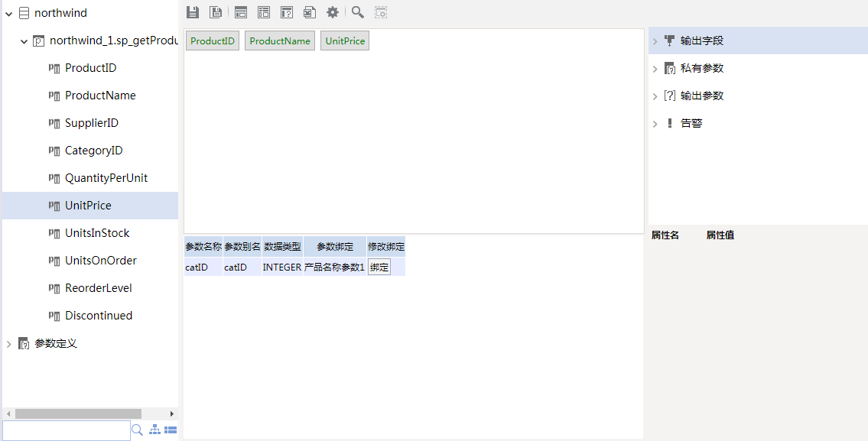Click the 属性值 property value header
868x441 pixels.
[x=720, y=235]
